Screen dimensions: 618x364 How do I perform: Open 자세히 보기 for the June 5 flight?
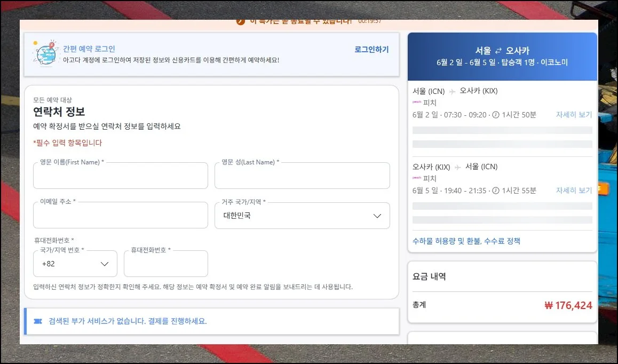tap(574, 191)
